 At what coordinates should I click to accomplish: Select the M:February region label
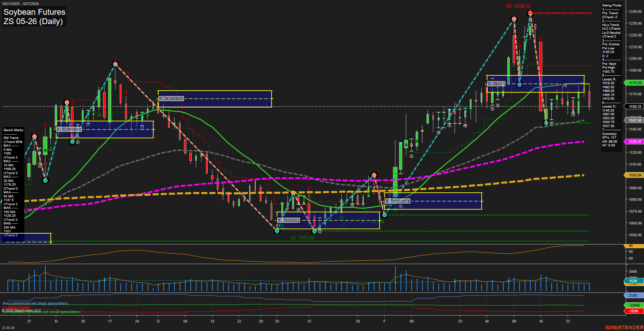tap(397, 201)
